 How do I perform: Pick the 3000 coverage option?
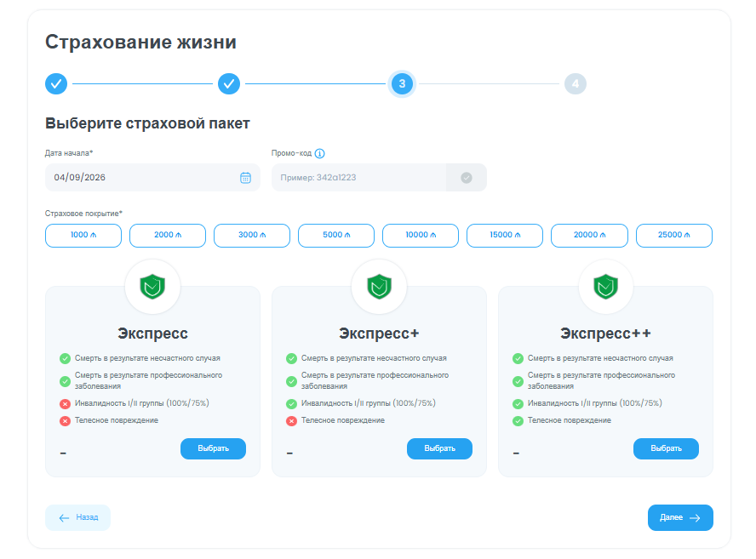tap(252, 236)
